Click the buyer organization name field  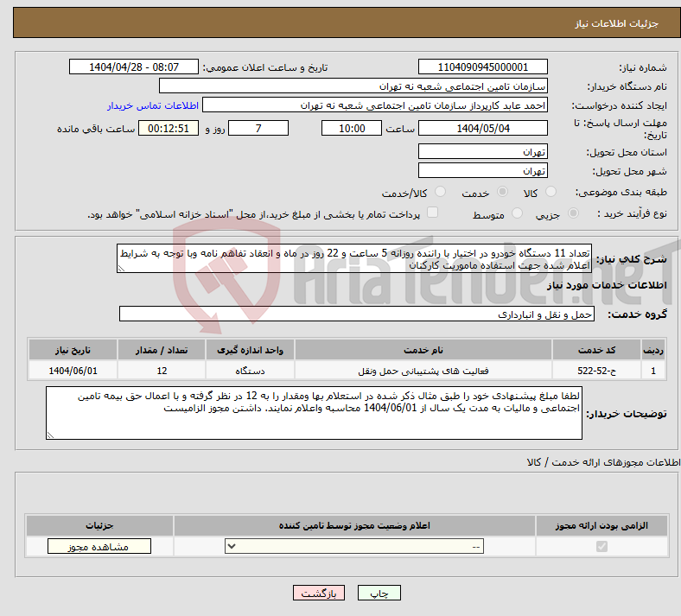pos(353,86)
